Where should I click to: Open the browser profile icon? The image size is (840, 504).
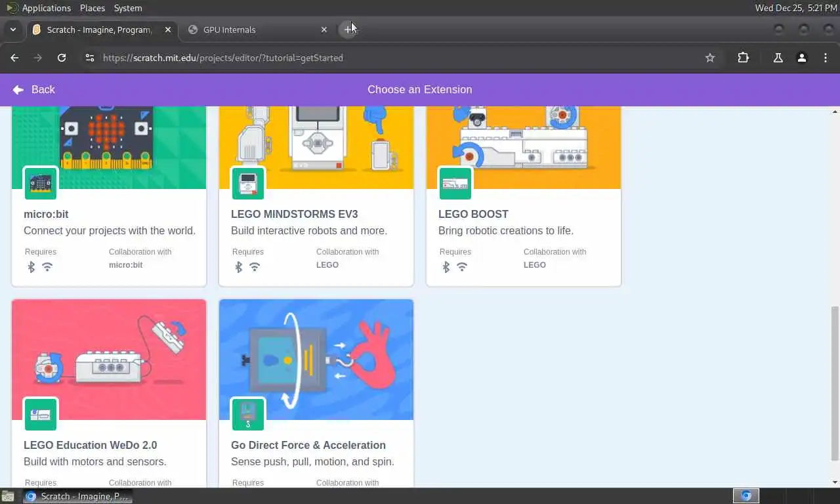pos(801,58)
